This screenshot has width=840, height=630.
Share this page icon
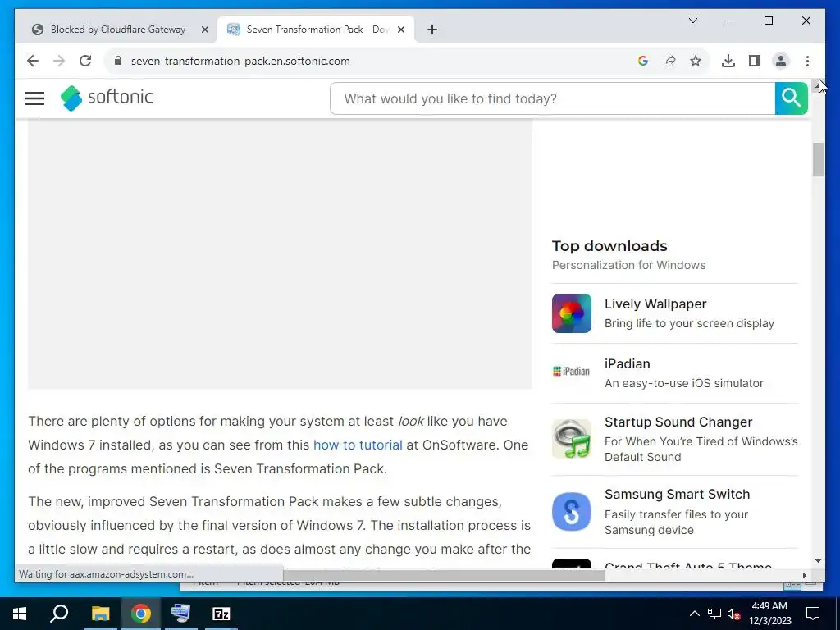point(669,61)
